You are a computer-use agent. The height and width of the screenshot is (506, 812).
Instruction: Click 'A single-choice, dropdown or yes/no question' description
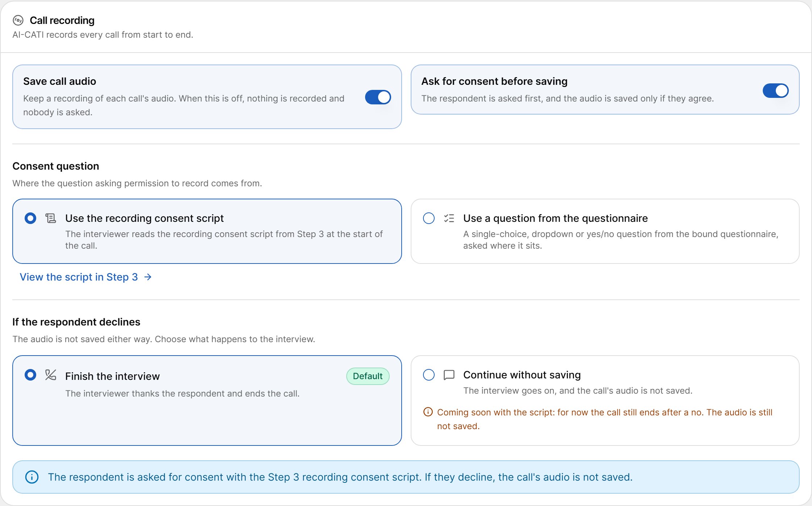click(x=621, y=240)
